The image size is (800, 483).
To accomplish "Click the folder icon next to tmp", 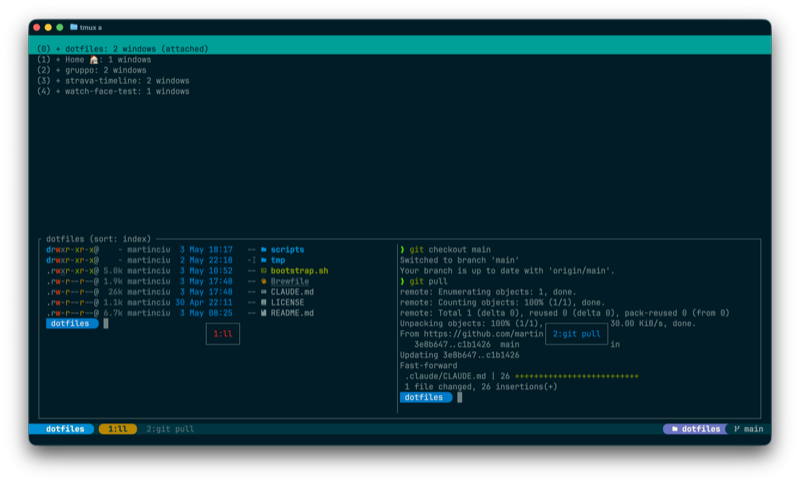I will point(264,260).
